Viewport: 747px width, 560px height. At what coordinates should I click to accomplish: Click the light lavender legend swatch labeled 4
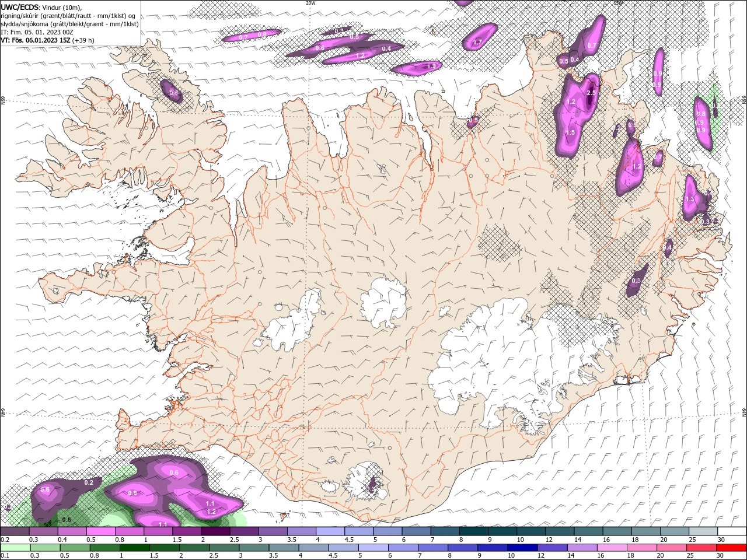point(330,531)
